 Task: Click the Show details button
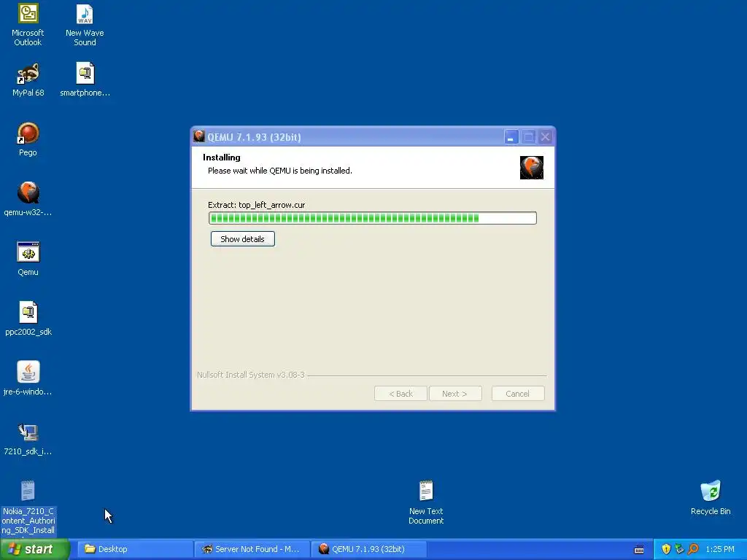[242, 239]
